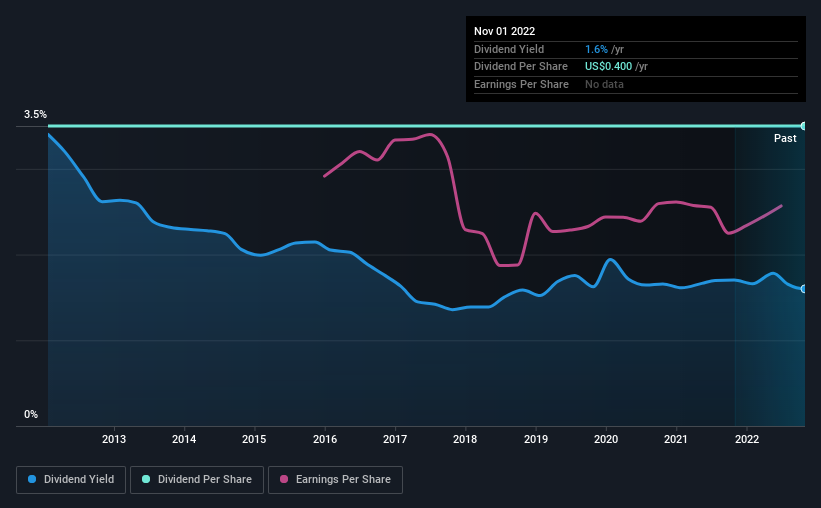Viewport: 821px width, 508px height.
Task: Click the blue yield line endpoint marker
Action: (804, 289)
